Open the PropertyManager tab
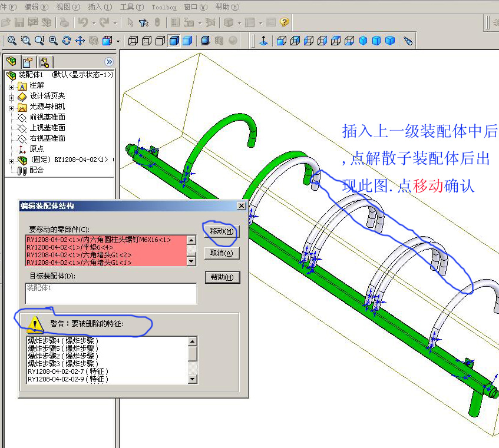The width and height of the screenshot is (499, 448). (x=28, y=62)
